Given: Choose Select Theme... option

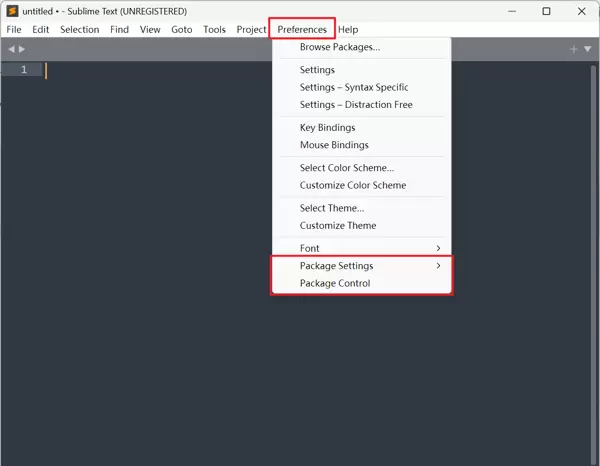Looking at the screenshot, I should point(332,208).
